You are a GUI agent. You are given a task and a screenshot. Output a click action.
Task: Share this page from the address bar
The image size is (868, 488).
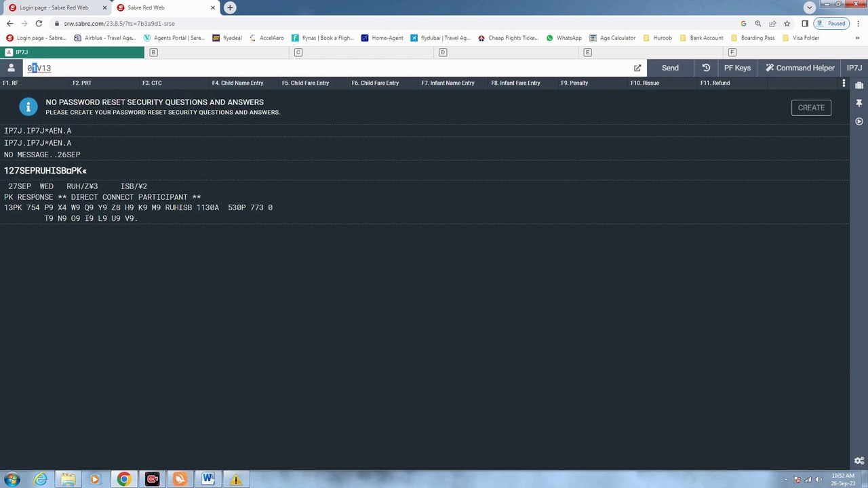tap(772, 24)
